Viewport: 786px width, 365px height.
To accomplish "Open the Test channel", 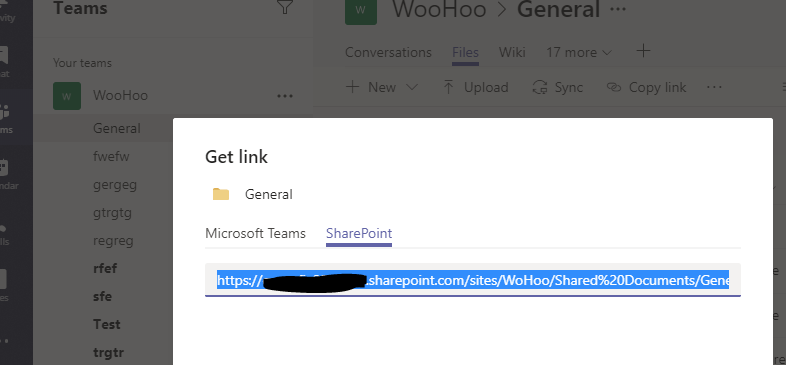I will [x=107, y=324].
